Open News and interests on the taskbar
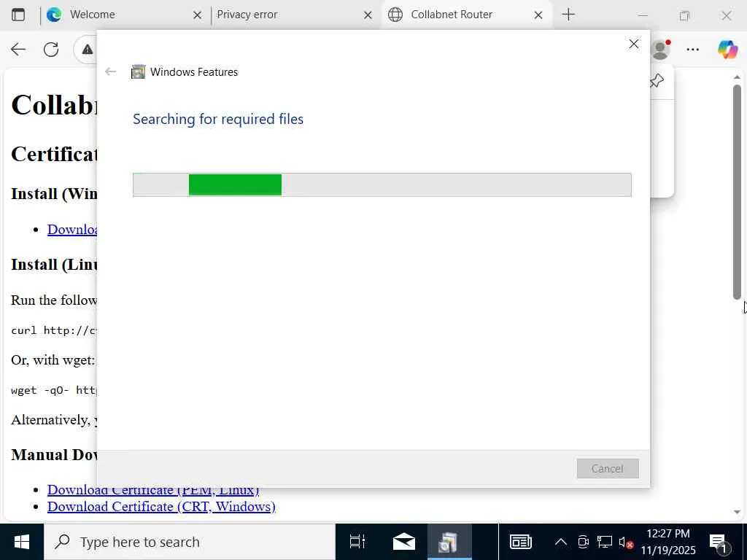This screenshot has width=747, height=560. (x=521, y=542)
